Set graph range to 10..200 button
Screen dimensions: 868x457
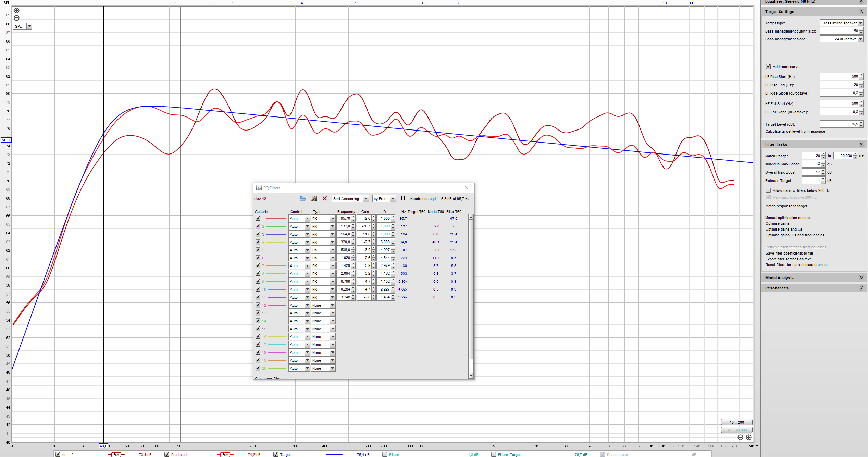[x=736, y=422]
